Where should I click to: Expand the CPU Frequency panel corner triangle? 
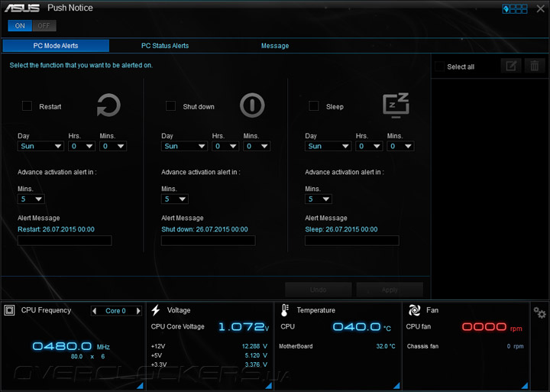tap(140, 386)
